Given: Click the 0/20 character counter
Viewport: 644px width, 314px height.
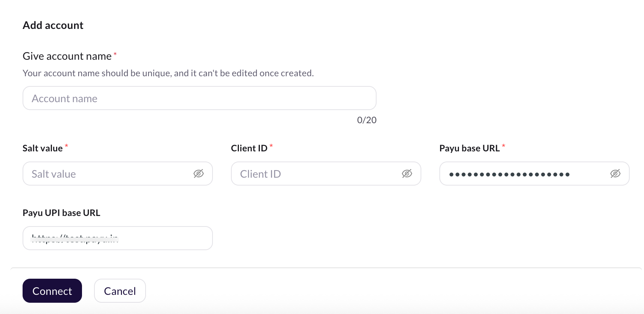Looking at the screenshot, I should 367,120.
